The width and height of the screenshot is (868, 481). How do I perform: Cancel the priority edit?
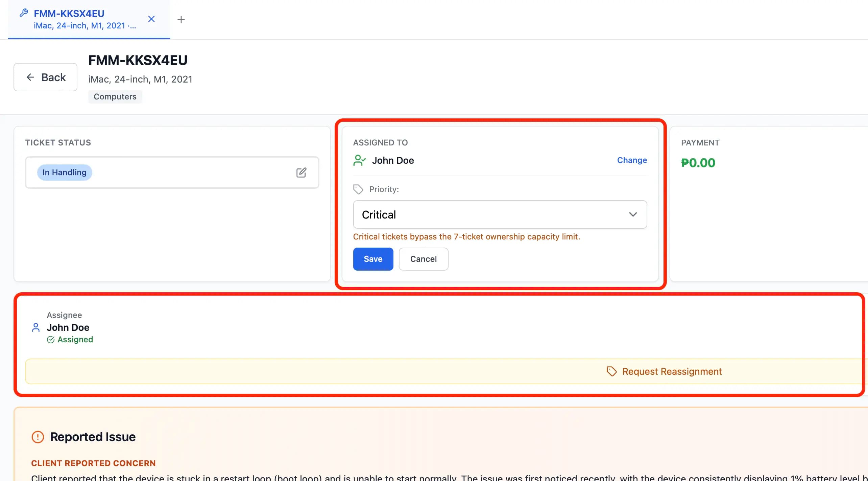(x=424, y=259)
